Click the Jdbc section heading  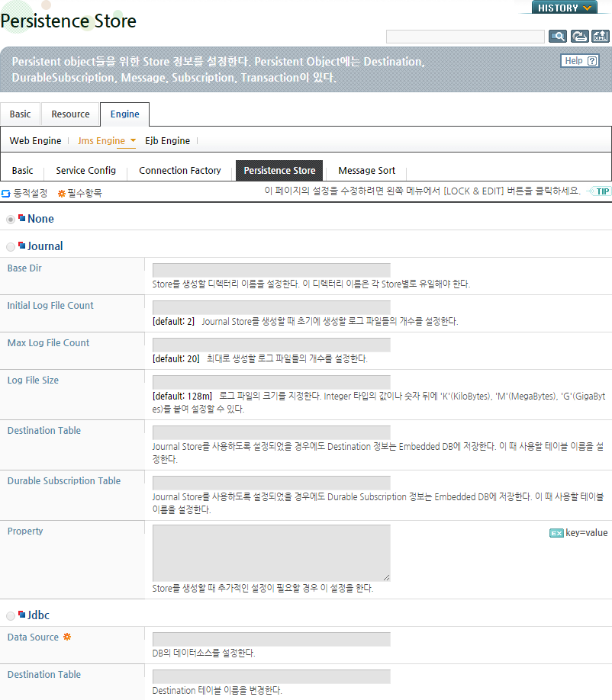(38, 615)
